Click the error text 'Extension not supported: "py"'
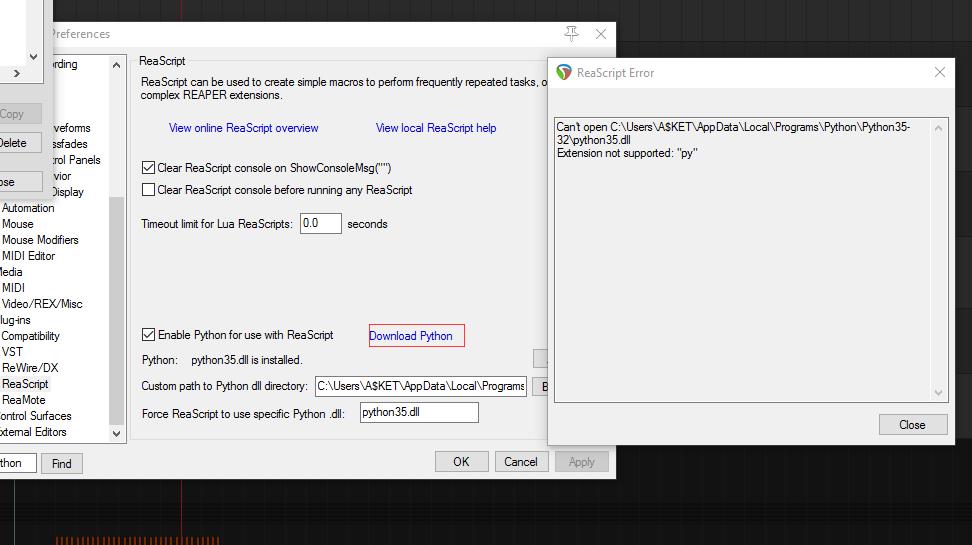This screenshot has width=972, height=545. click(627, 153)
